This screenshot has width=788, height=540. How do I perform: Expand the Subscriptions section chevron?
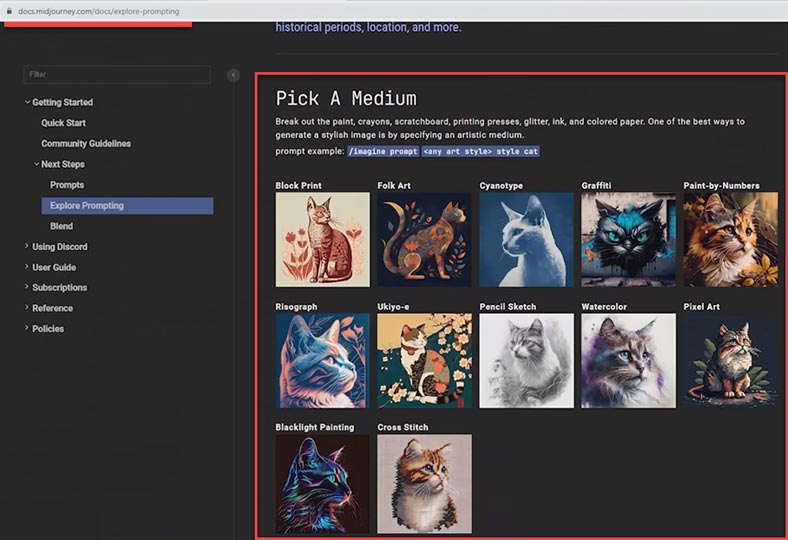click(x=27, y=287)
